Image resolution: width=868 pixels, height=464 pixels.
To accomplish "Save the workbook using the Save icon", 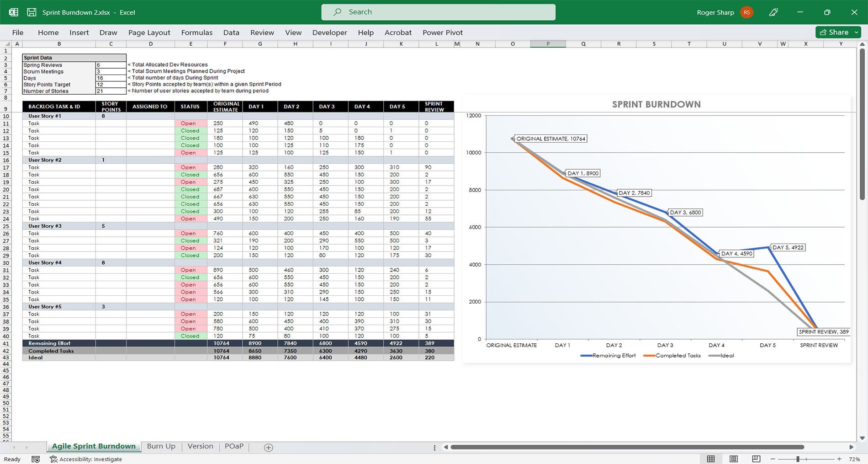I will 31,12.
